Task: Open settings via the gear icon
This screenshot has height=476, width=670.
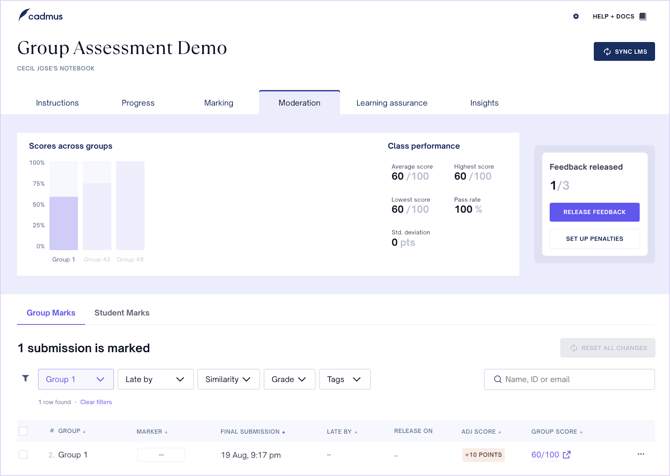Action: (x=576, y=16)
